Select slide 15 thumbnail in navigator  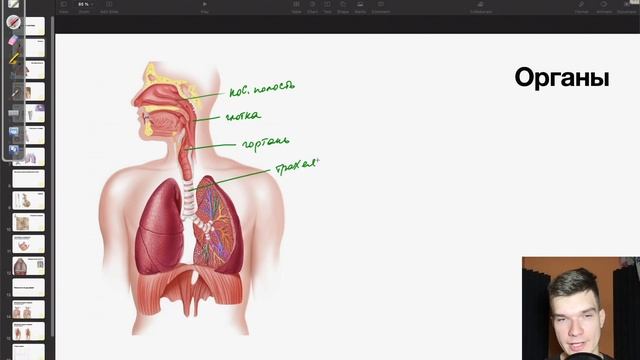click(x=28, y=331)
